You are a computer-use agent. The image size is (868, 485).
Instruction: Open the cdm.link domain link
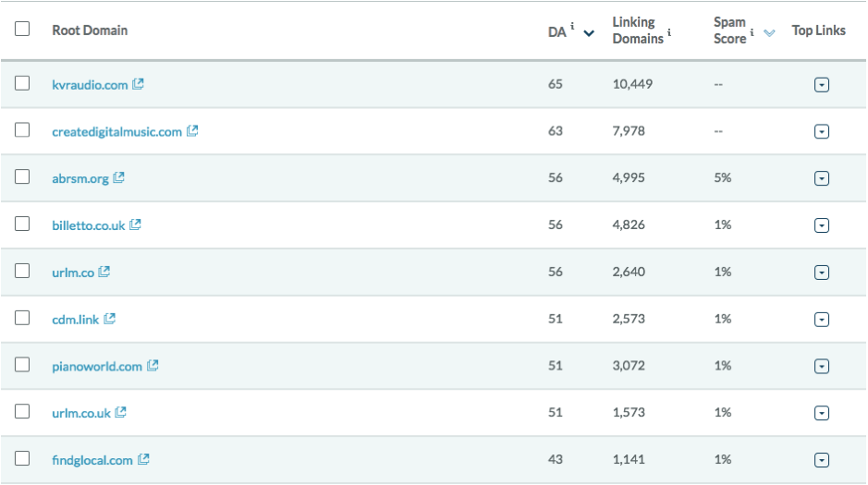pos(74,319)
